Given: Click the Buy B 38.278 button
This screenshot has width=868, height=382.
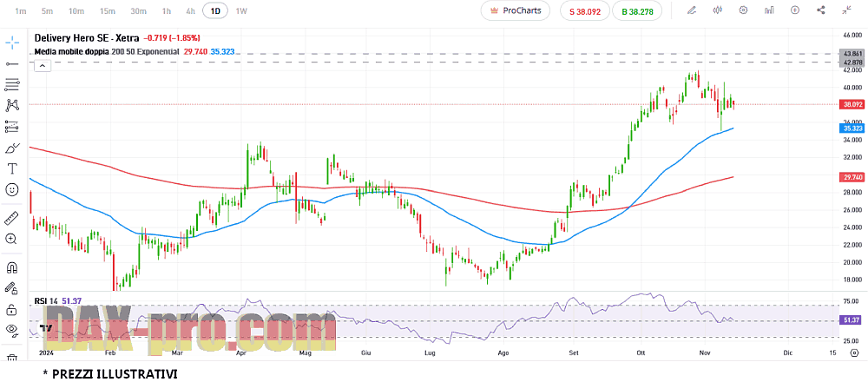Looking at the screenshot, I should (637, 10).
